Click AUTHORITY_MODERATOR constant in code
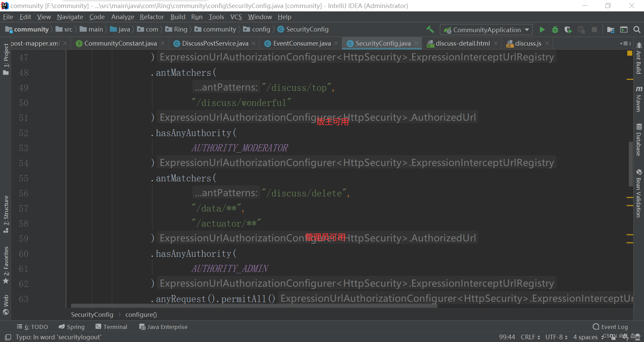The image size is (644, 342). (x=240, y=148)
